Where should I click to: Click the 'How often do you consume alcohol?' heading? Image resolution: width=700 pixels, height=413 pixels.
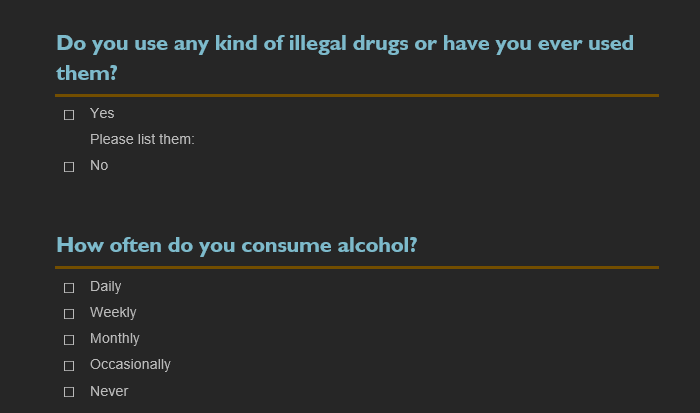236,245
